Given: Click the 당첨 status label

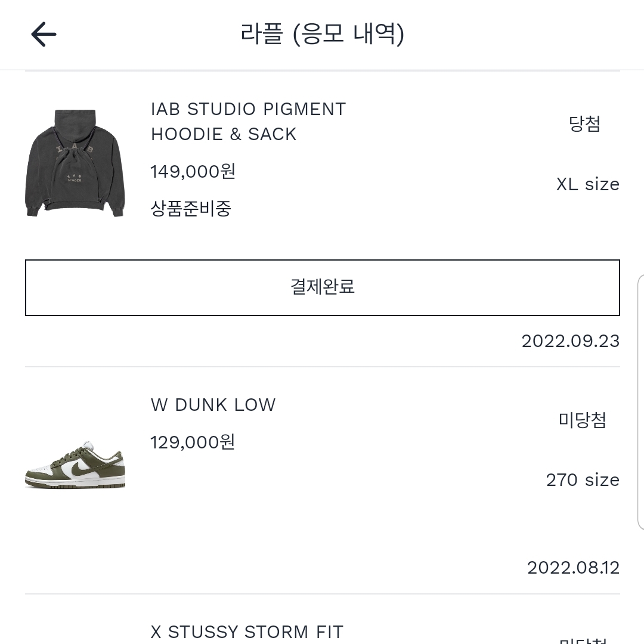Looking at the screenshot, I should (x=584, y=123).
